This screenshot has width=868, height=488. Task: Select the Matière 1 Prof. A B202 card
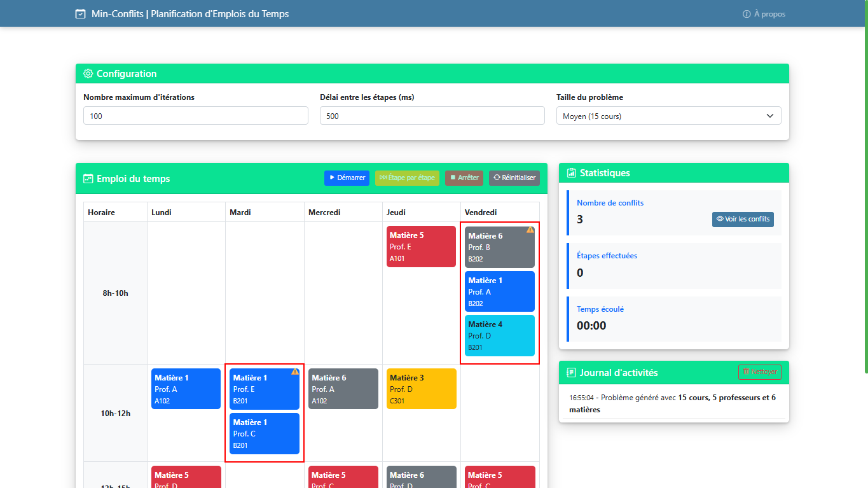(500, 291)
